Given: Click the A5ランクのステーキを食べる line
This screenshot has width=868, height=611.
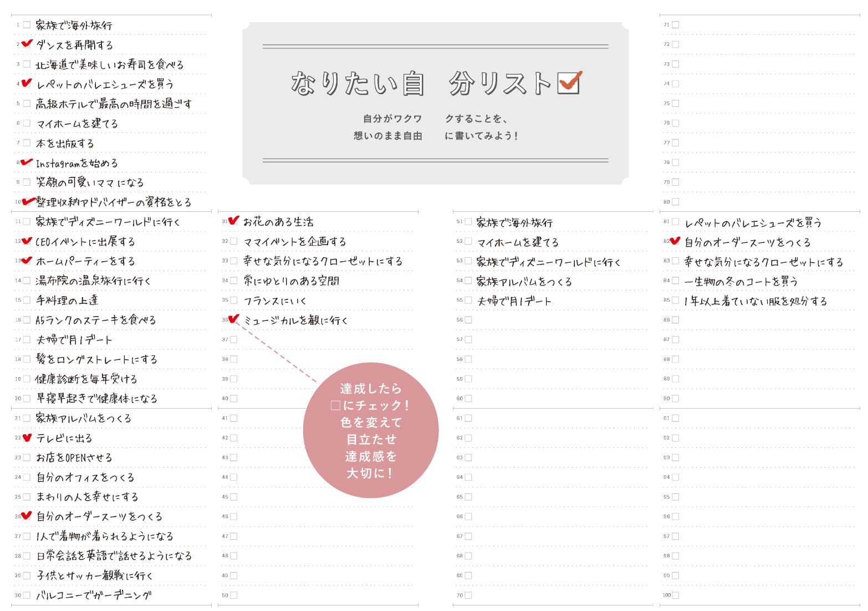Looking at the screenshot, I should pyautogui.click(x=96, y=320).
